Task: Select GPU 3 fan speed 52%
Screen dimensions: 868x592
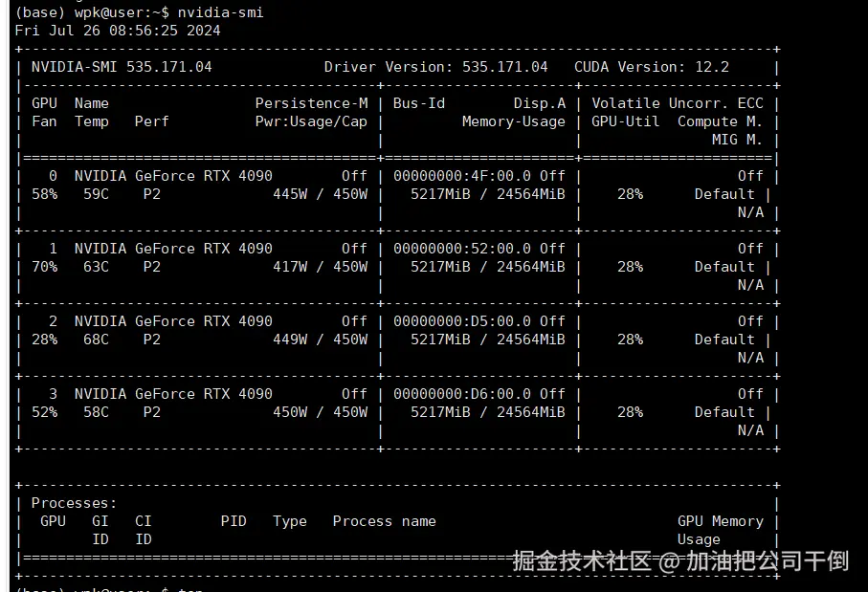Action: point(44,412)
